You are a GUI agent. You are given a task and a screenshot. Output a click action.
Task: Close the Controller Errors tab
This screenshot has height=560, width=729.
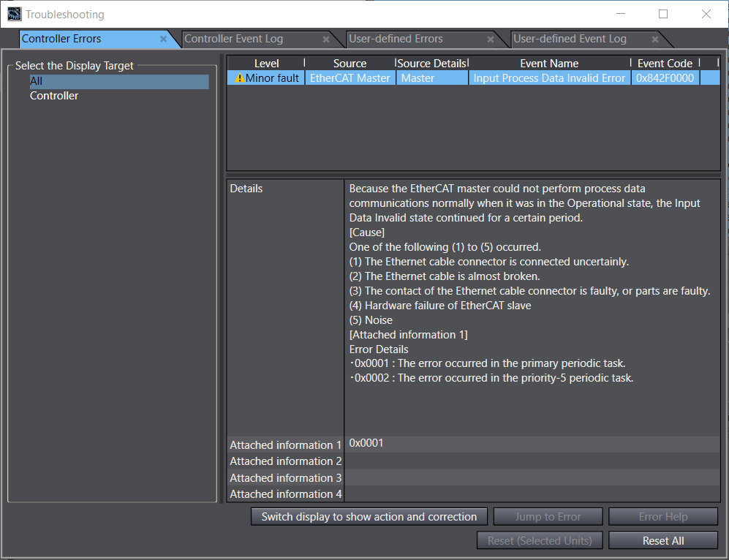pos(164,39)
